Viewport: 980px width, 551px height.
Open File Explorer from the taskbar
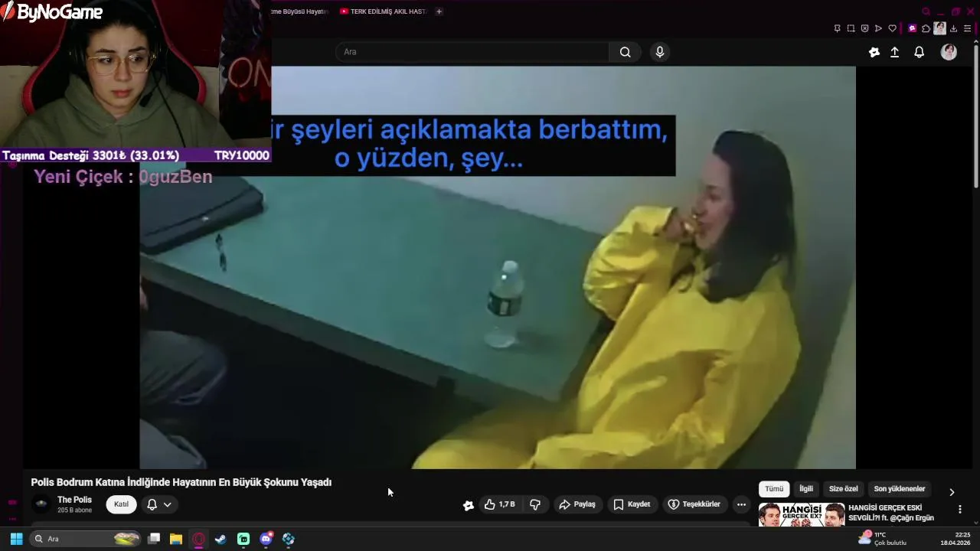click(175, 539)
